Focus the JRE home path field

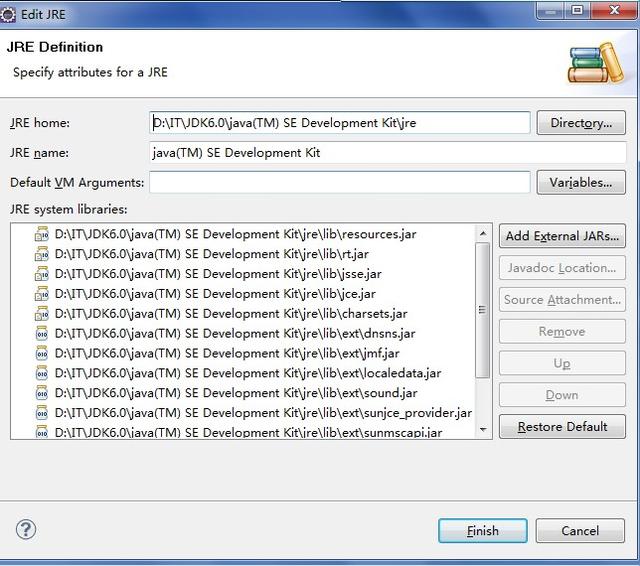[x=340, y=123]
